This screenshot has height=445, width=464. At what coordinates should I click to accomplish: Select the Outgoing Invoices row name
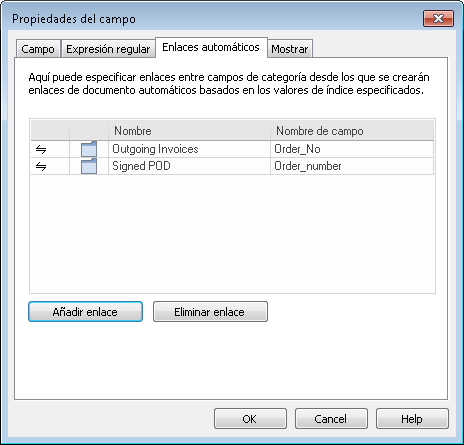(x=155, y=149)
